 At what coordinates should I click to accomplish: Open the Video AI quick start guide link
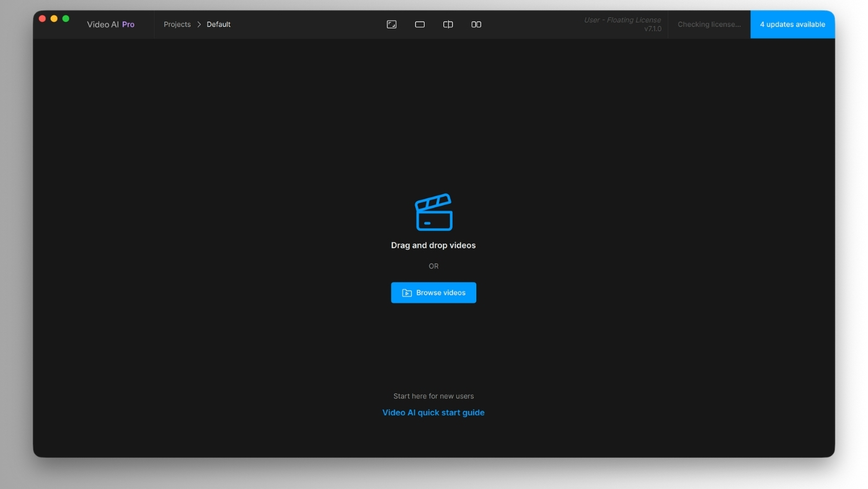(x=433, y=413)
